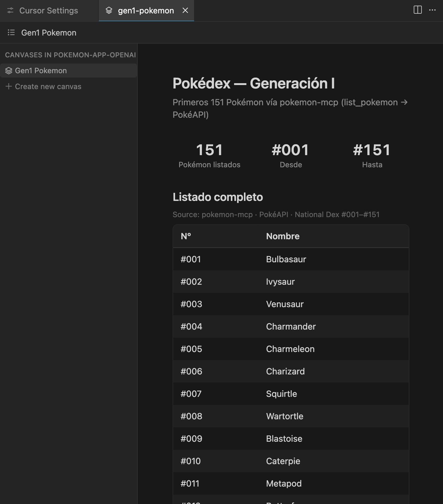Viewport: 443px width, 504px height.
Task: Click the #010 number cell
Action: 191,461
